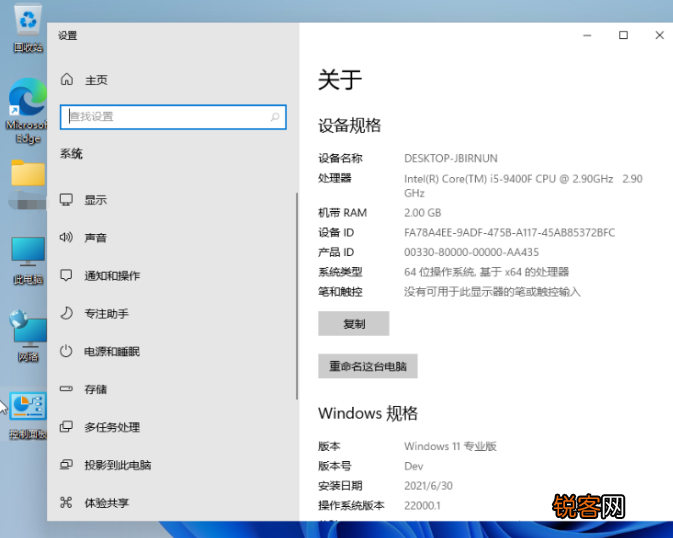Screen dimensions: 673x538
Task: Click the 关于 page heading
Action: coord(340,80)
